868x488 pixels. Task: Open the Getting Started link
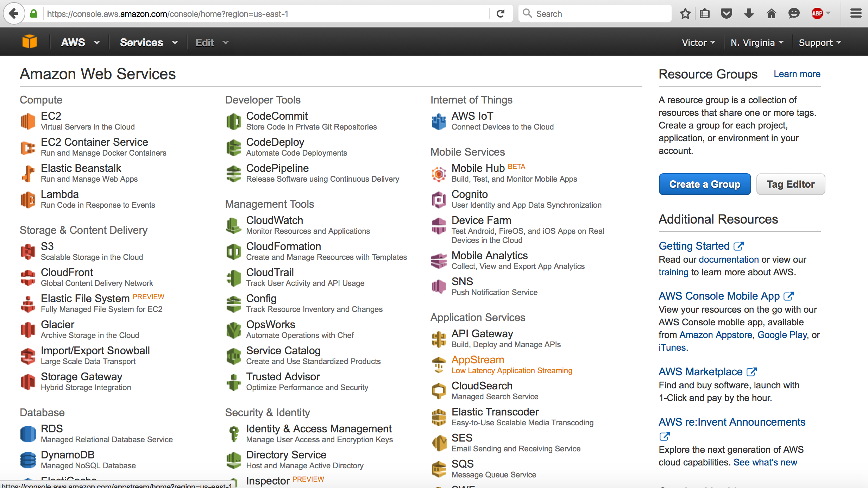tap(694, 246)
